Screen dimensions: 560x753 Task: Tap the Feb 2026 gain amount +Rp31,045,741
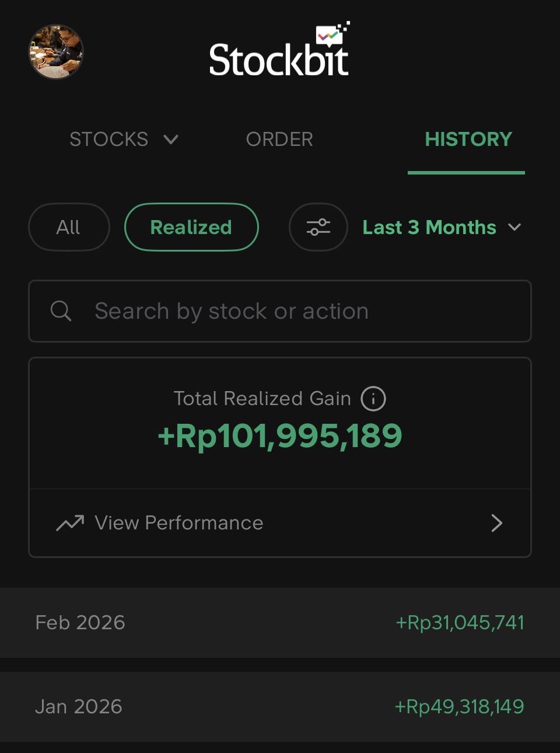pyautogui.click(x=460, y=623)
